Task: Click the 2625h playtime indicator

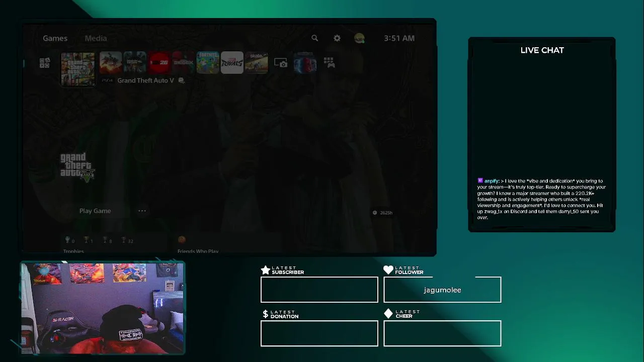Action: (x=382, y=213)
